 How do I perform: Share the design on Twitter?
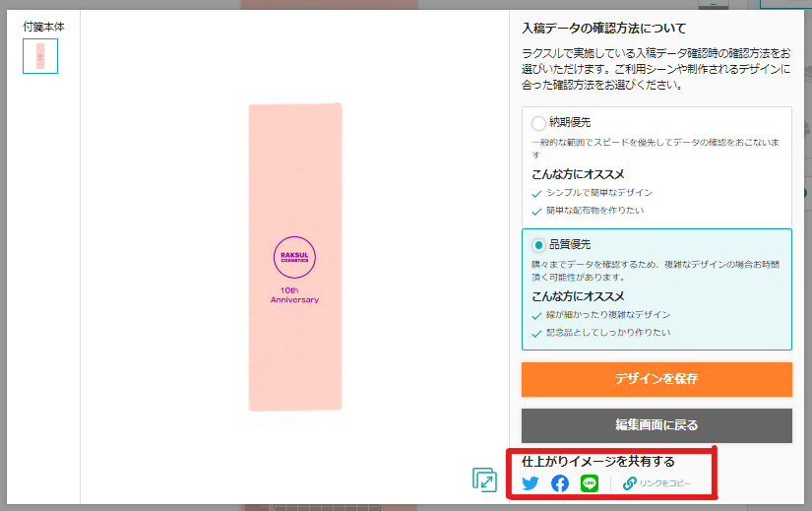[530, 483]
